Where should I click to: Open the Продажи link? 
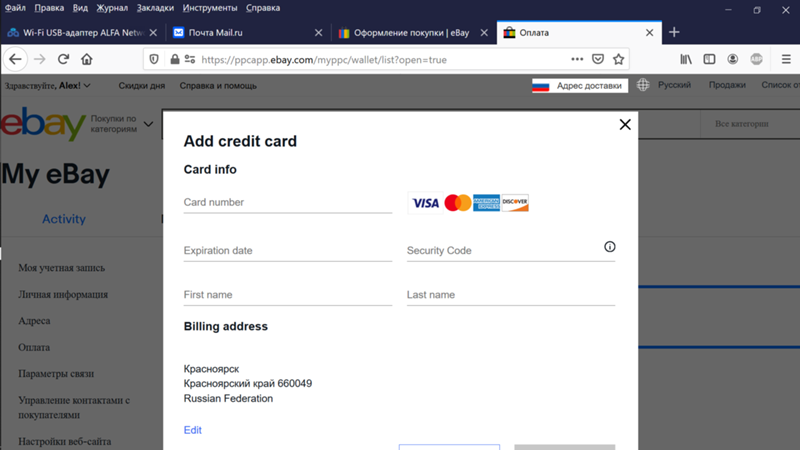[727, 85]
